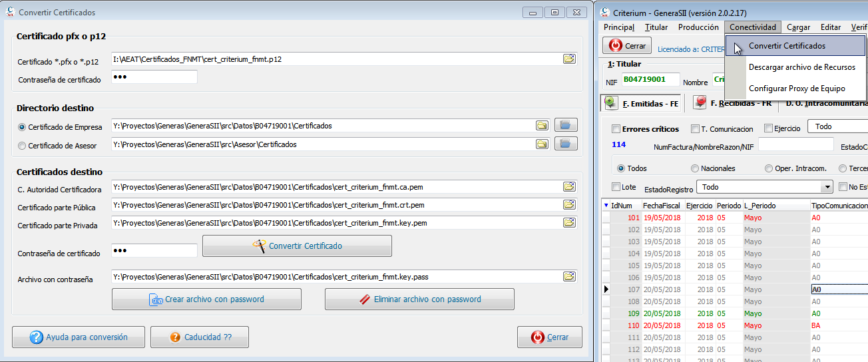Screen dimensions: 868x362
Task: Select the Certificado de Asesor radio button
Action: point(22,145)
